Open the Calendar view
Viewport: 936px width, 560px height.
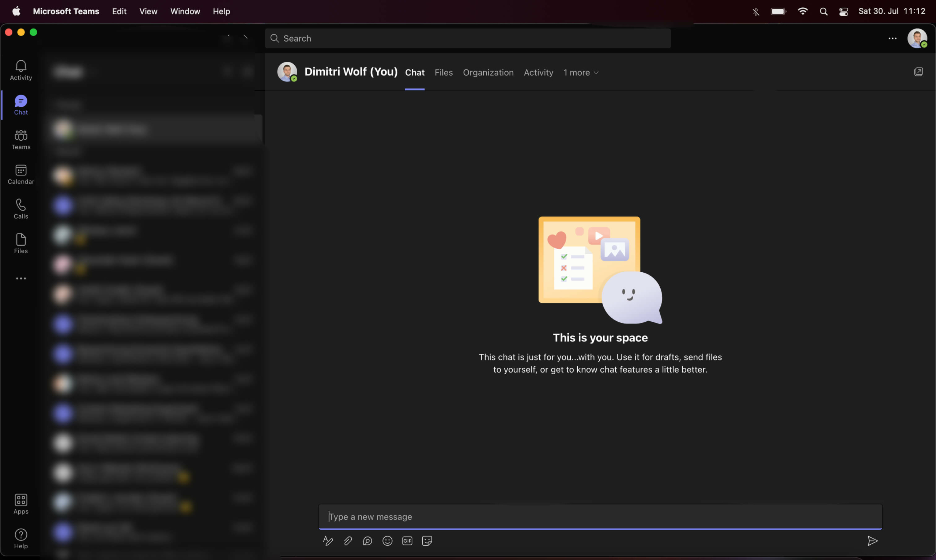coord(21,174)
